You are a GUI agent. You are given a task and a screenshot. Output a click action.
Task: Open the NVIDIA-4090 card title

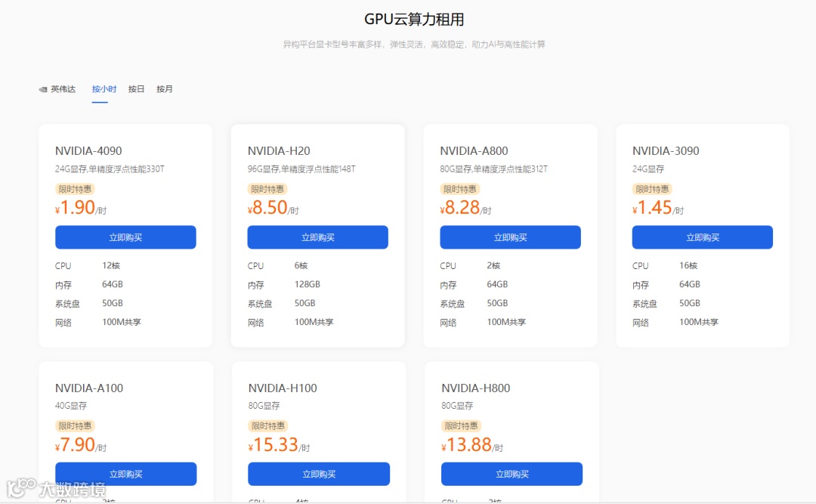[x=88, y=151]
